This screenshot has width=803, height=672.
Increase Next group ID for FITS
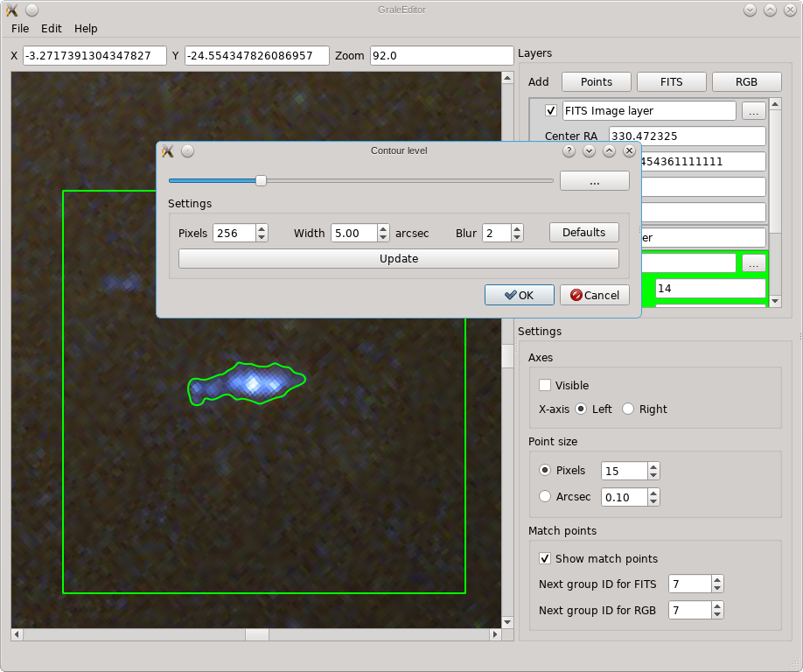tap(717, 580)
